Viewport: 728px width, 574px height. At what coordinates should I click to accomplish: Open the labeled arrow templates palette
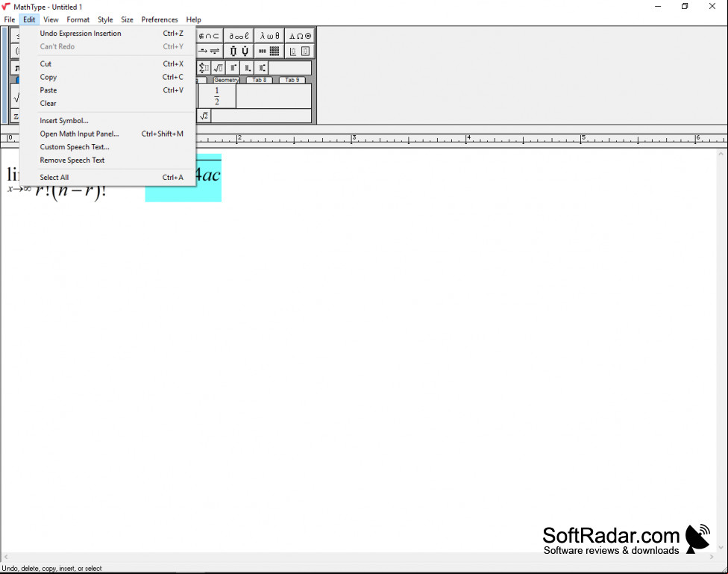[x=209, y=51]
